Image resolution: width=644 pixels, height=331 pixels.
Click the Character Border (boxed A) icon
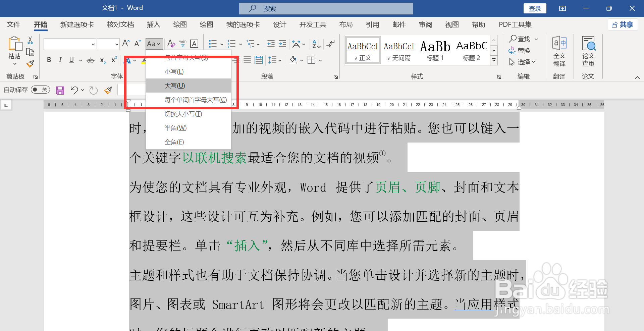pos(194,44)
